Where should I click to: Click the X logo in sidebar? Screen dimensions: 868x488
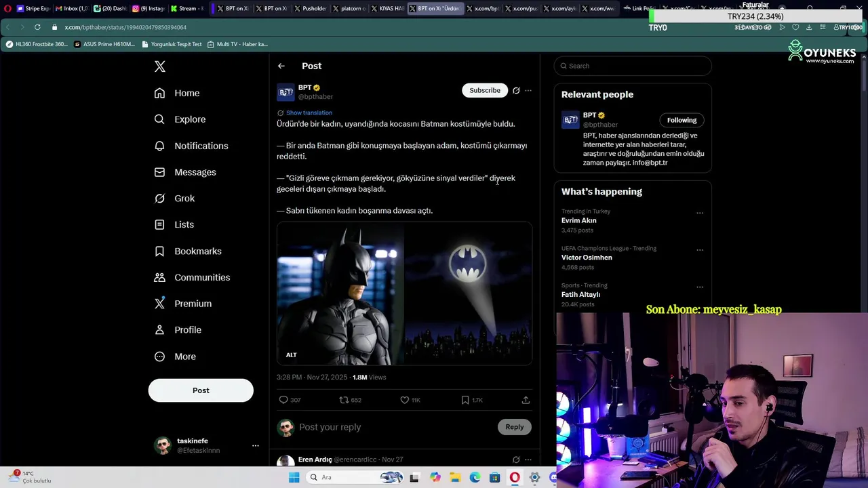[x=160, y=66]
